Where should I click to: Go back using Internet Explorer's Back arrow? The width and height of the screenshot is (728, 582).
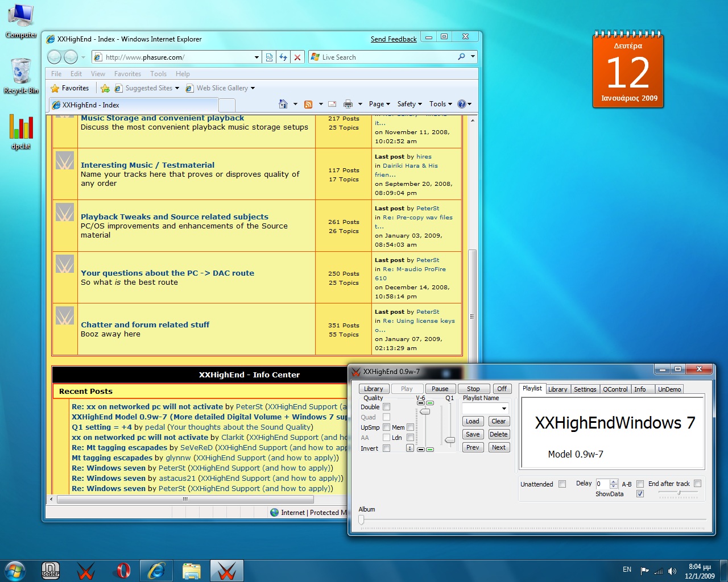pos(55,57)
